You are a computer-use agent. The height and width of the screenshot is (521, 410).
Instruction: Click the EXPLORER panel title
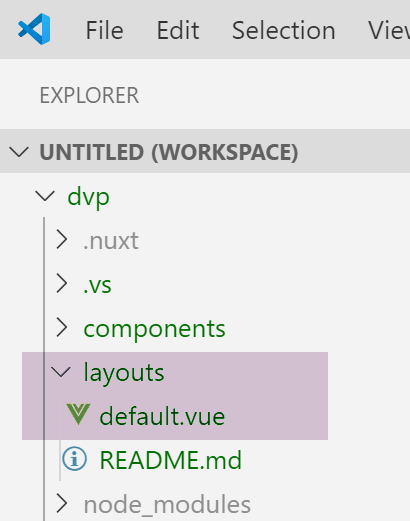[89, 96]
